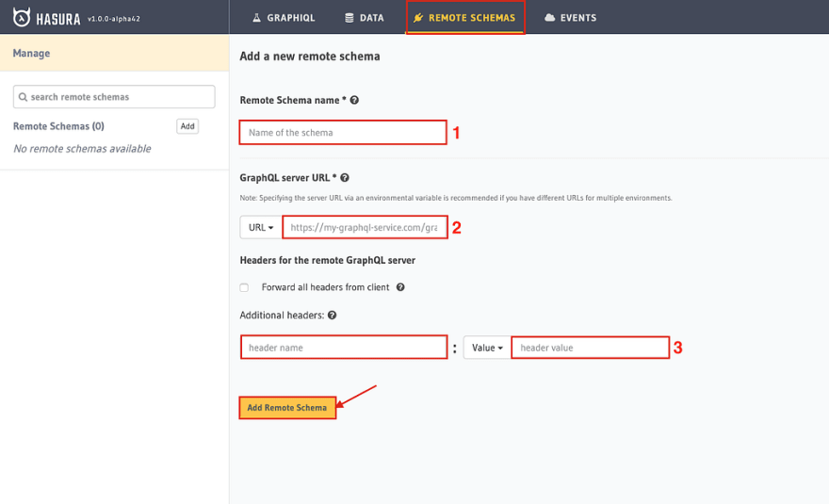The width and height of the screenshot is (829, 504).
Task: Switch to the Data tab
Action: [365, 18]
